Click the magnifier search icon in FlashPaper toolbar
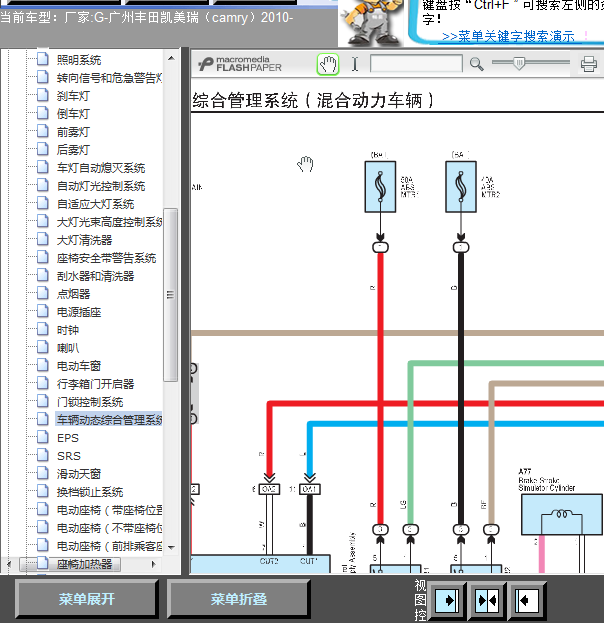This screenshot has height=623, width=604. 476,64
